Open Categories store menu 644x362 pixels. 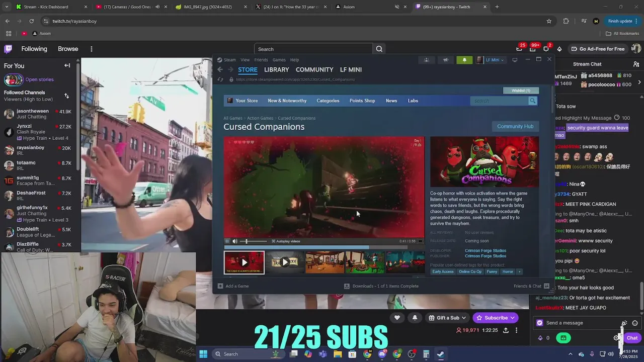pyautogui.click(x=328, y=101)
